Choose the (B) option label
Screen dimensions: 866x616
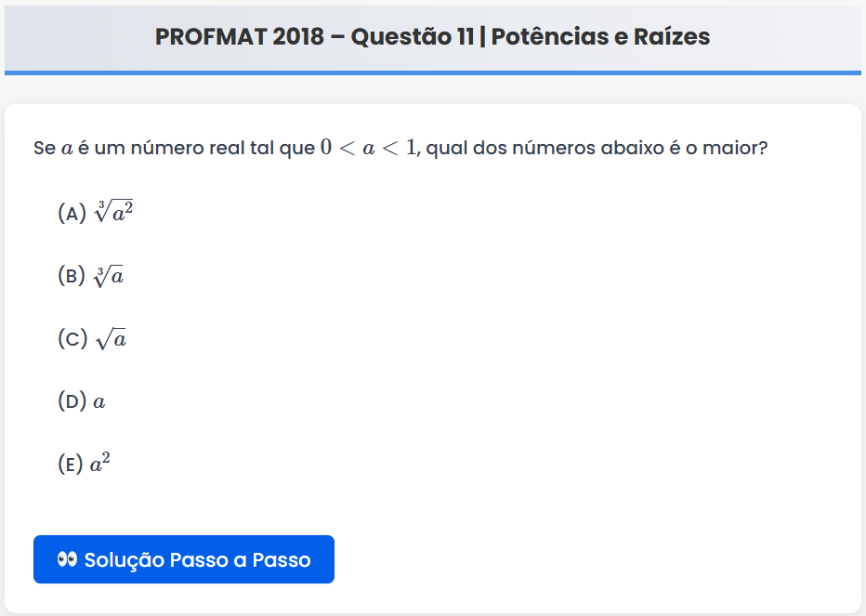(x=72, y=276)
